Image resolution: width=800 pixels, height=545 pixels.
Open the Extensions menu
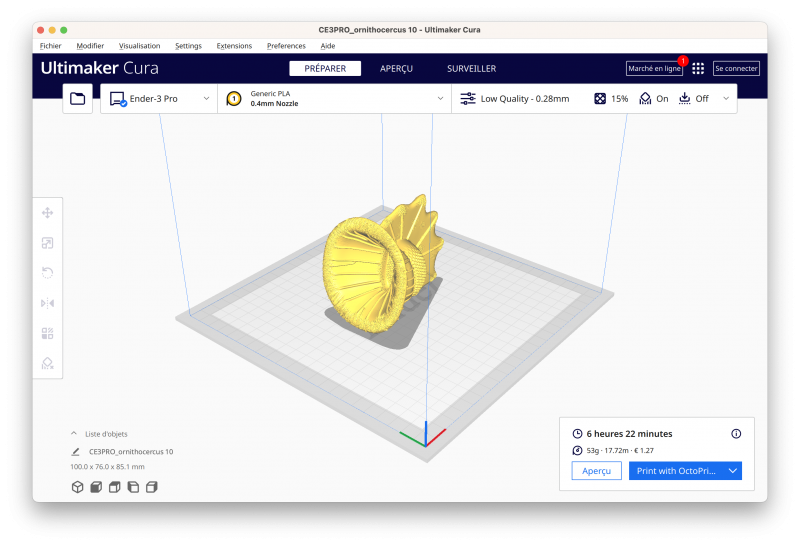234,46
